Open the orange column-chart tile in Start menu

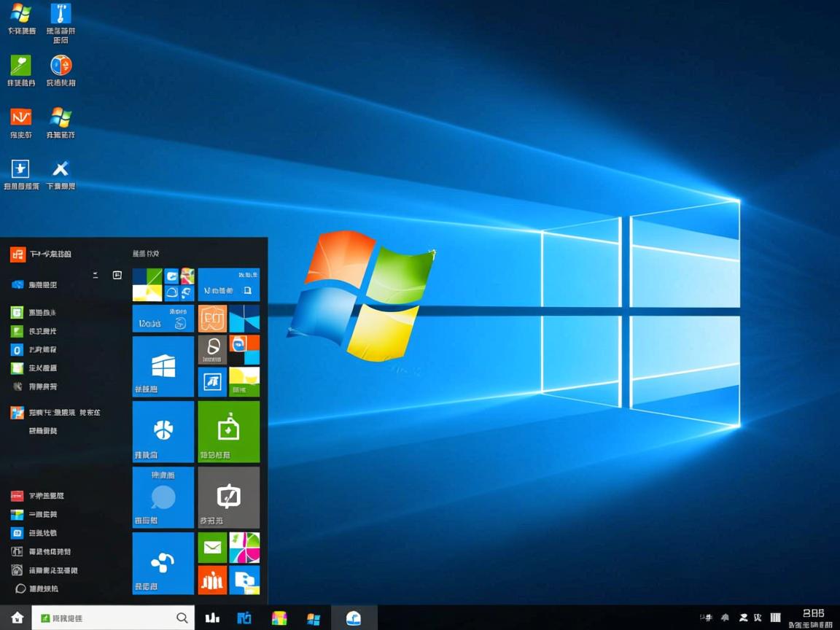tap(212, 580)
